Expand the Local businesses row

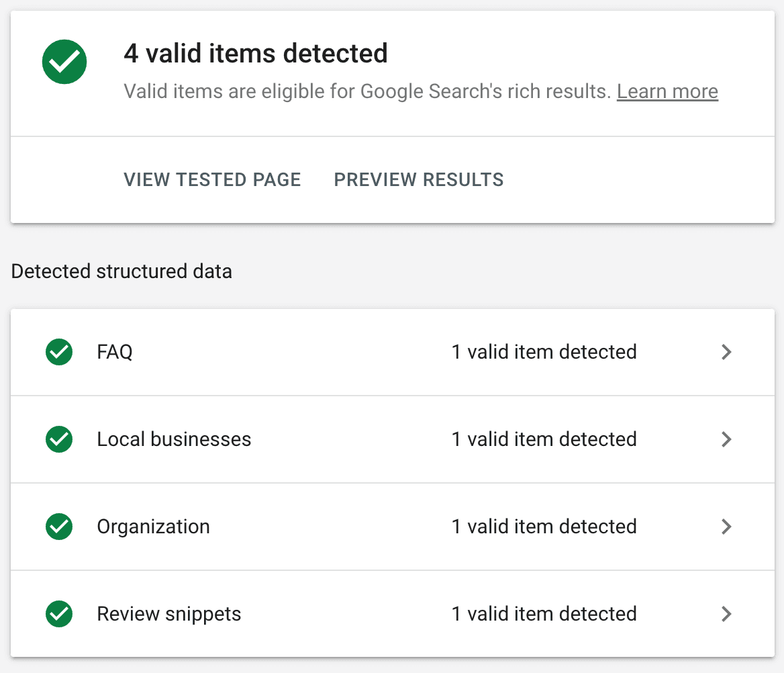(726, 439)
